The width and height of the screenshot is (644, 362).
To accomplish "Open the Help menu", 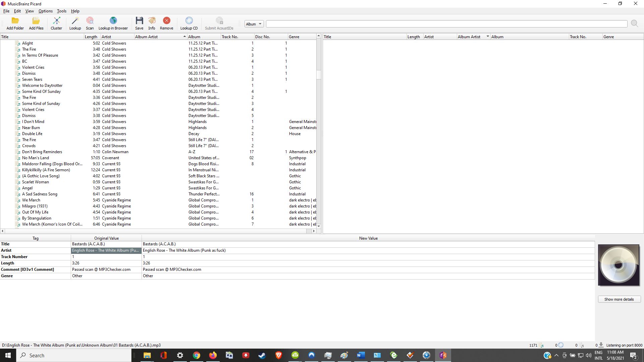I will (75, 11).
